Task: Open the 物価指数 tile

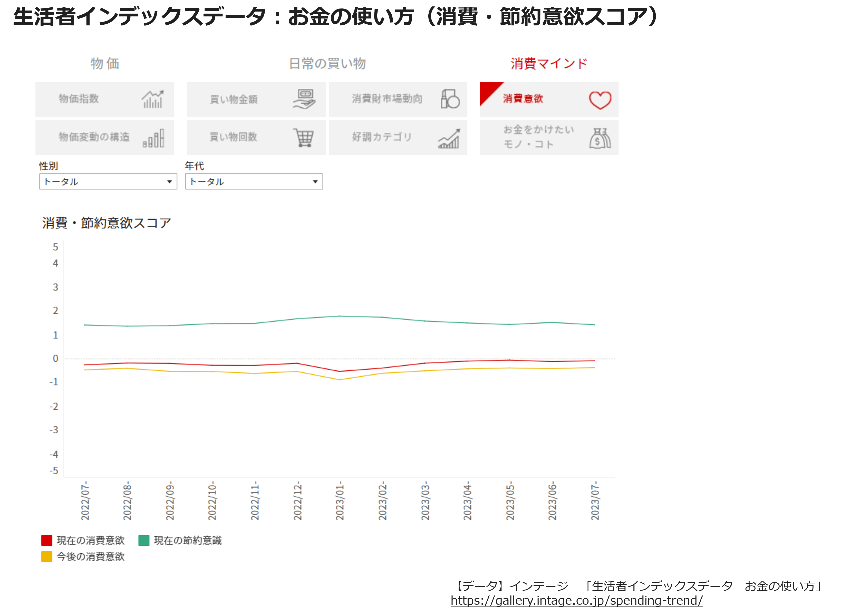Action: coord(105,99)
